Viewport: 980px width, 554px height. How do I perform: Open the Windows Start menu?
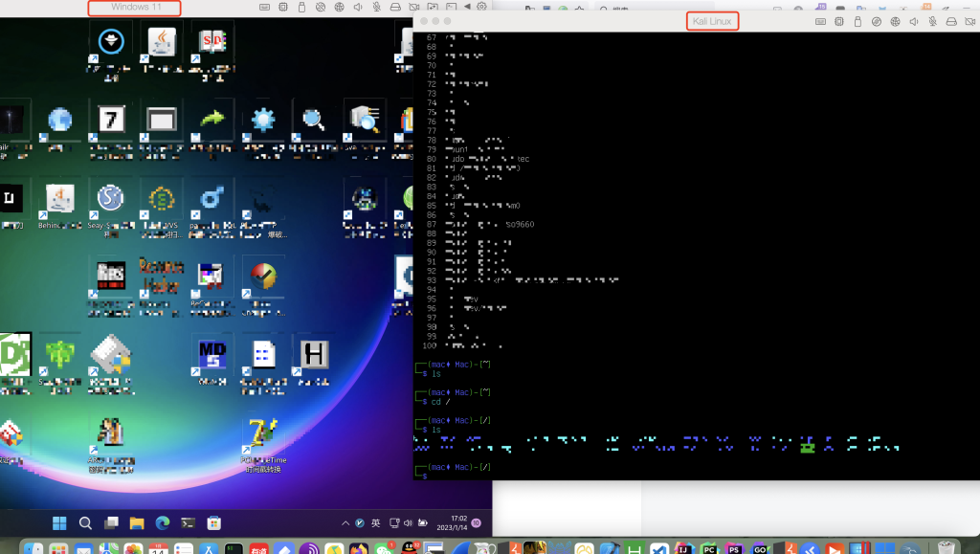[59, 523]
